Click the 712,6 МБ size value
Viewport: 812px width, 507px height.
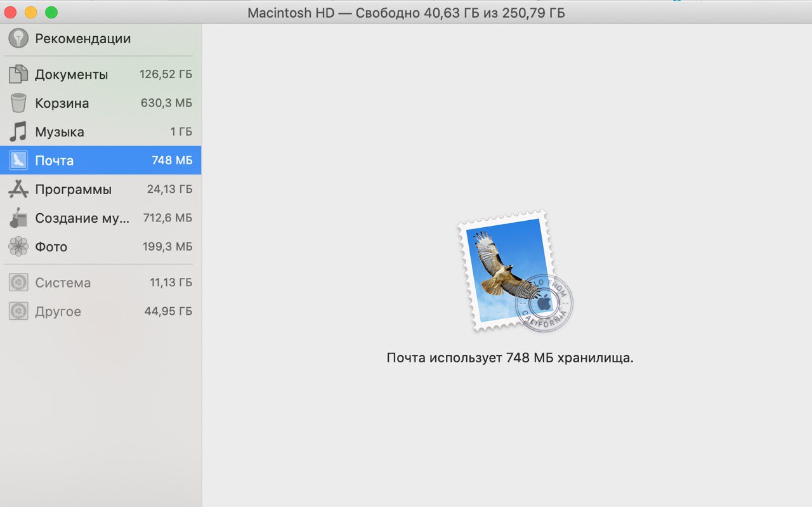pos(167,218)
